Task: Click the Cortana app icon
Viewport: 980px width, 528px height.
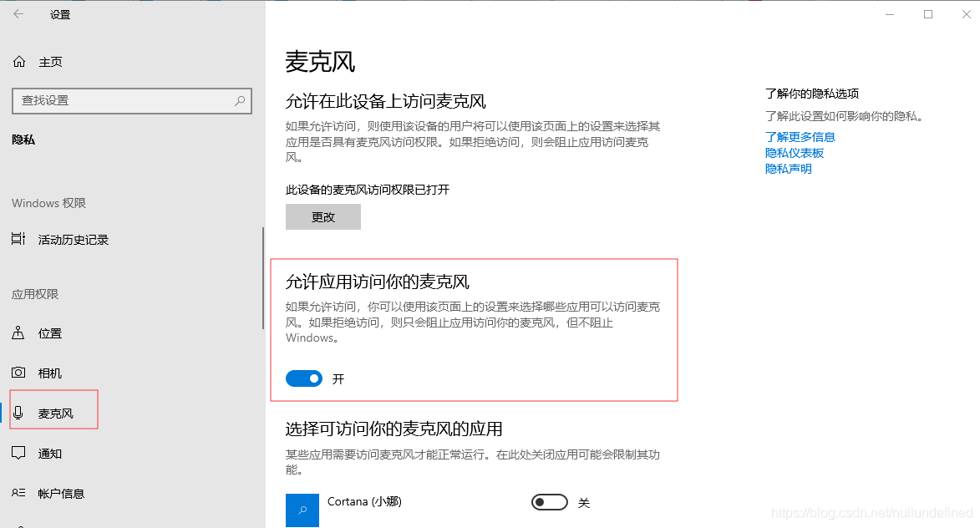Action: pyautogui.click(x=302, y=510)
